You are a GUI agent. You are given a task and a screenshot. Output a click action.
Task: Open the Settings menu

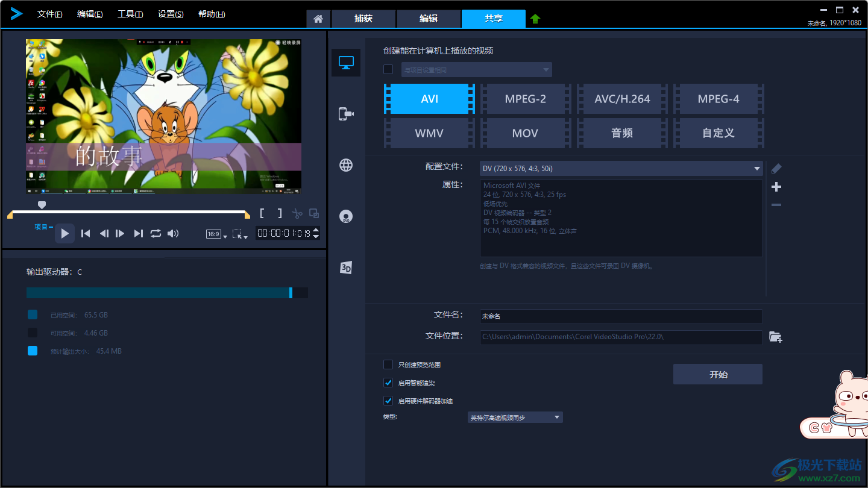(x=171, y=14)
